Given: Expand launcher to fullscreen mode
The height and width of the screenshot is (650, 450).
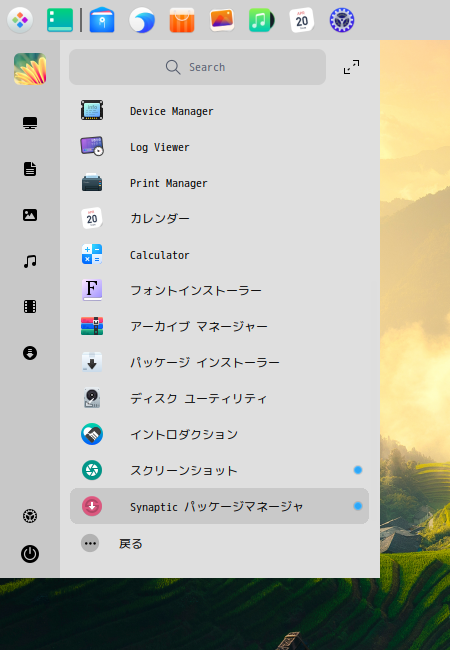Looking at the screenshot, I should (351, 67).
